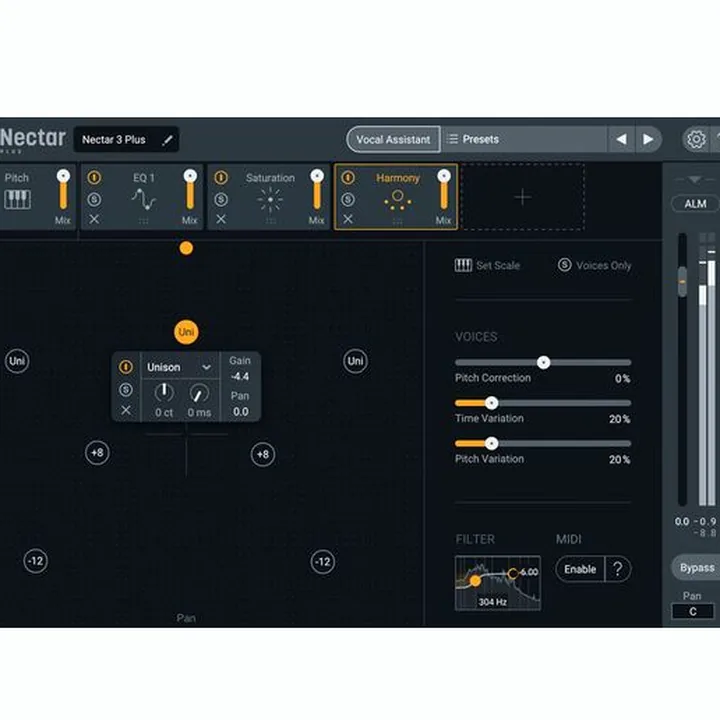Open the Harmony module voices icon
Image resolution: width=720 pixels, height=720 pixels.
(x=398, y=200)
